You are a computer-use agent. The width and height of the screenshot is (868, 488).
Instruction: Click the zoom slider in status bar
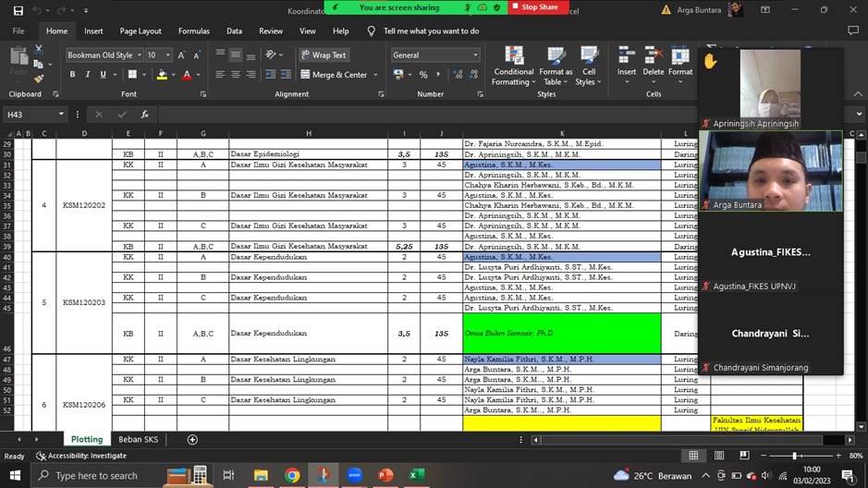click(x=794, y=457)
